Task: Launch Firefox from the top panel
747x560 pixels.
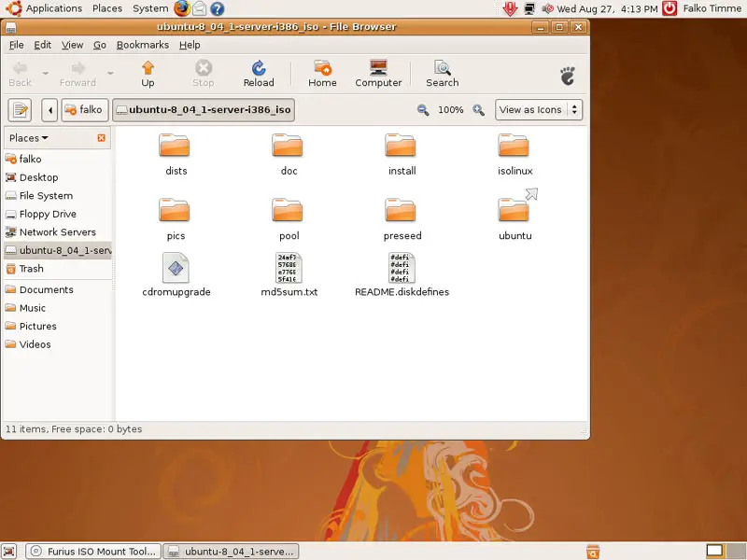Action: pos(181,8)
